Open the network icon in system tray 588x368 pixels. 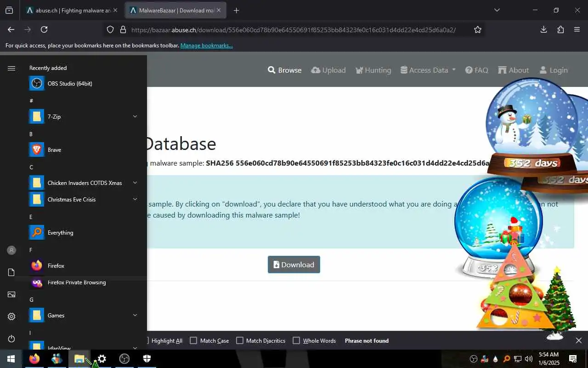pos(518,359)
